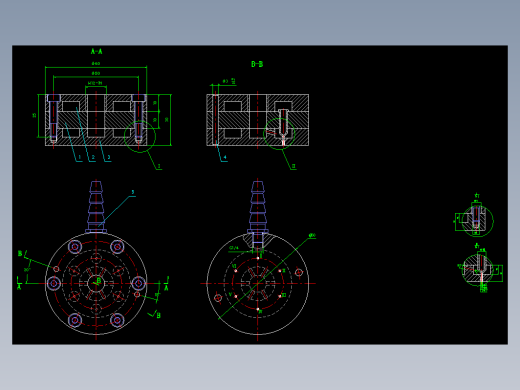Select part balloon number "3"
Image resolution: width=520 pixels, height=390 pixels.
tap(109, 157)
